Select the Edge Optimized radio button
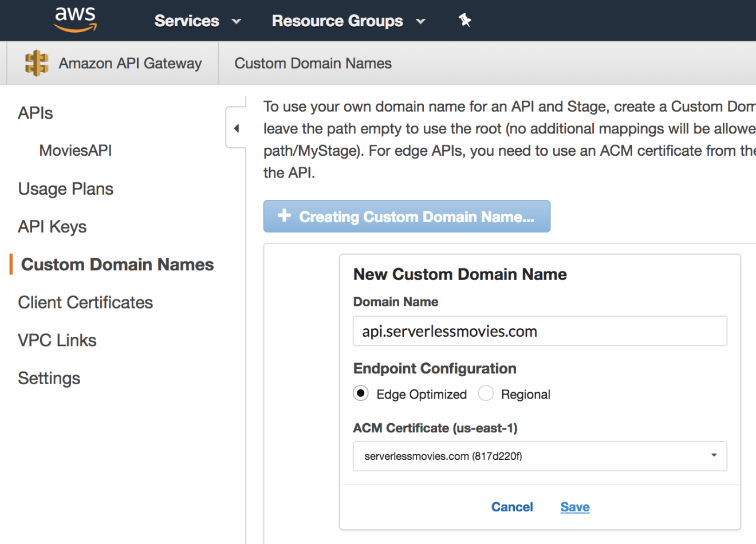This screenshot has width=756, height=544. point(361,393)
